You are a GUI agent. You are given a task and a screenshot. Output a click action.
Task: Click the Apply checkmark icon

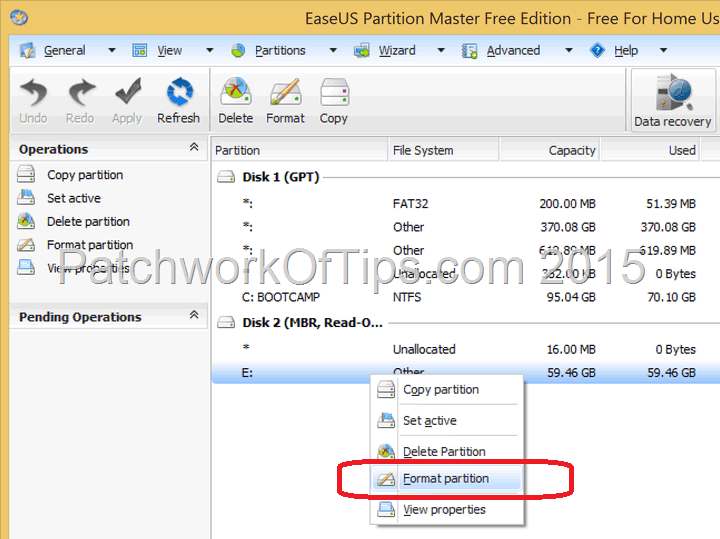(128, 91)
